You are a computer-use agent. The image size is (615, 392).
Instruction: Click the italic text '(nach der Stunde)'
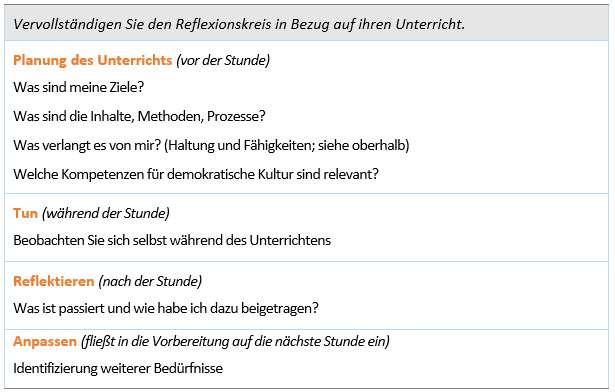pyautogui.click(x=150, y=281)
